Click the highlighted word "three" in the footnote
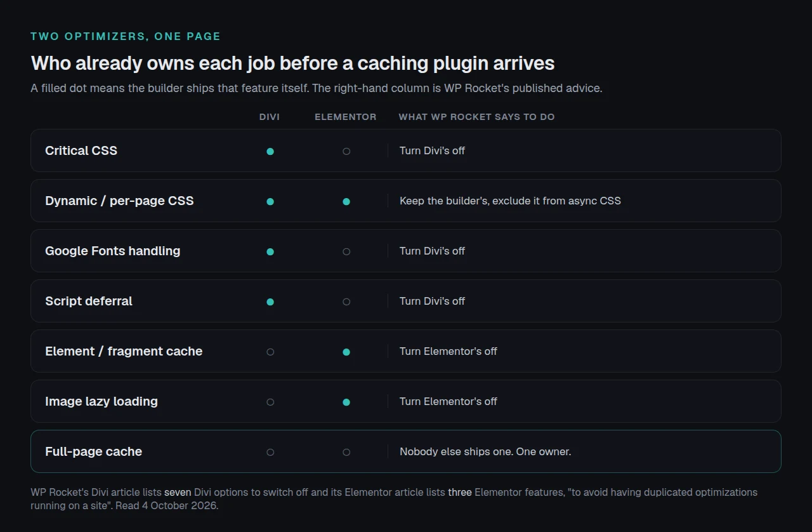The image size is (812, 532). tap(460, 492)
